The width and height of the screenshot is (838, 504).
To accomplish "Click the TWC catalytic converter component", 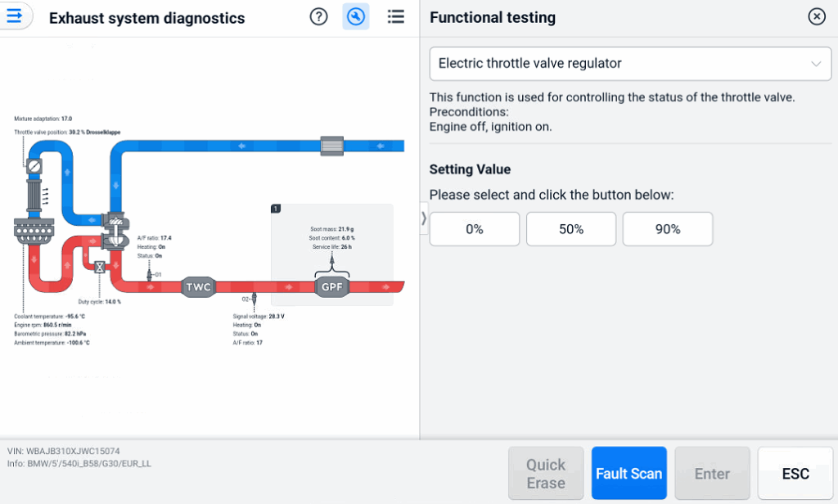I will click(x=198, y=287).
